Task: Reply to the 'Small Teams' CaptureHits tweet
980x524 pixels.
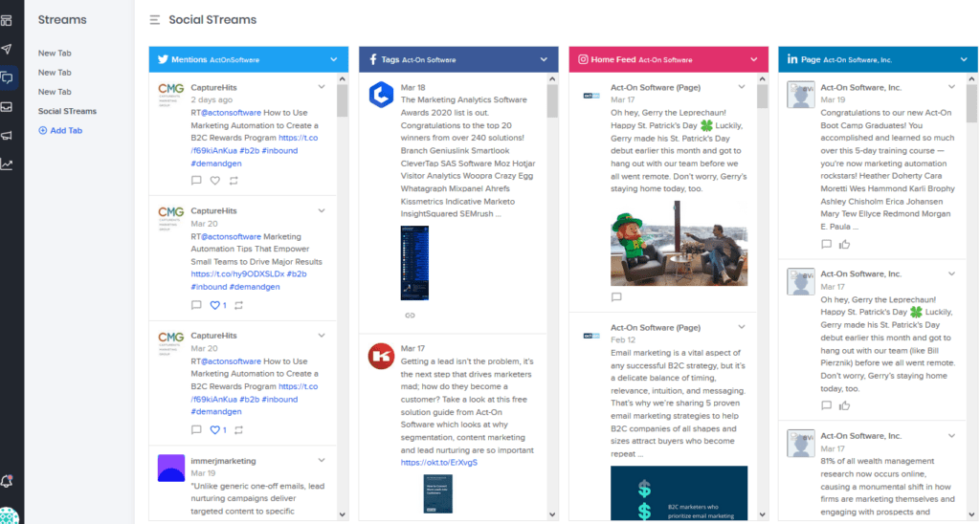Action: 196,305
